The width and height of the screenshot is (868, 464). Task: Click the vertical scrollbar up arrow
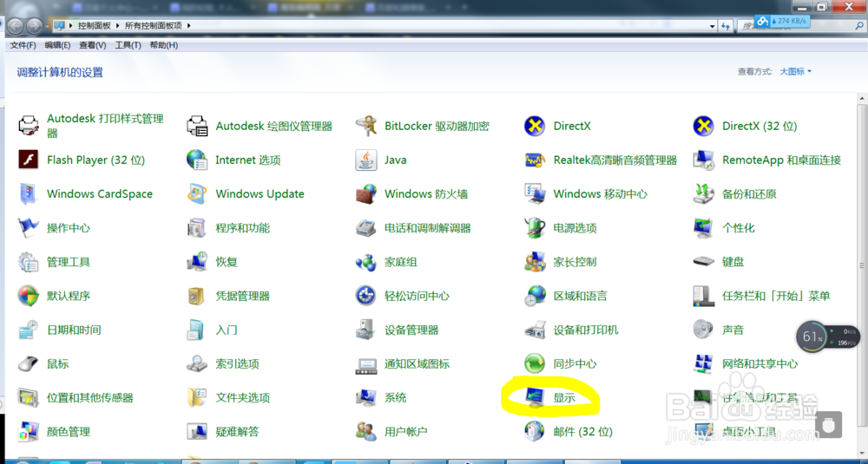[x=863, y=99]
